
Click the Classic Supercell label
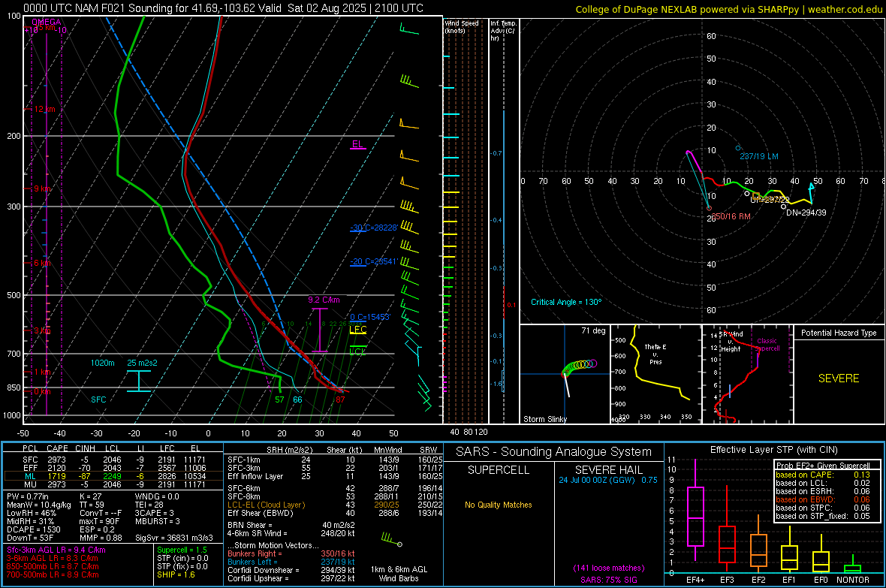pos(767,345)
